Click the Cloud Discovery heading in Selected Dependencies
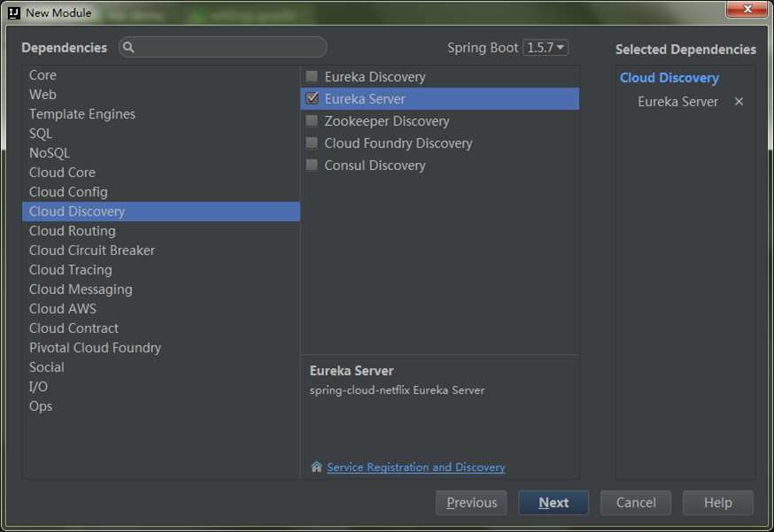 coord(670,78)
